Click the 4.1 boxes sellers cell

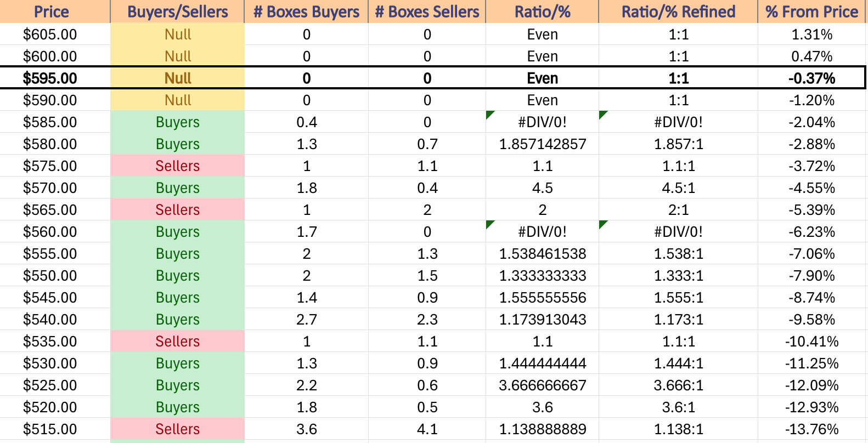427,429
